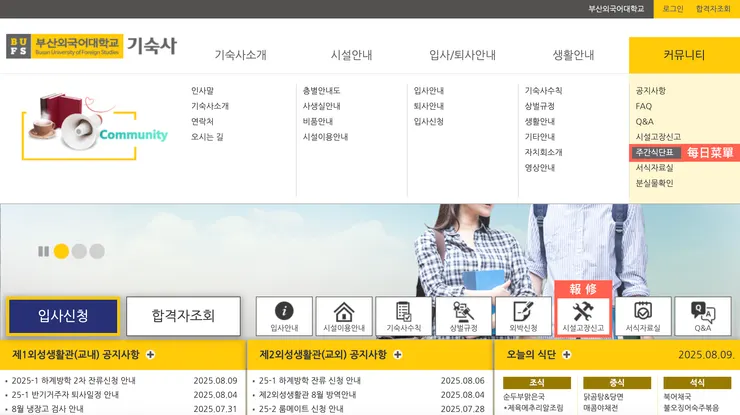Click the white 합격자조회 button
The height and width of the screenshot is (415, 740).
[184, 316]
